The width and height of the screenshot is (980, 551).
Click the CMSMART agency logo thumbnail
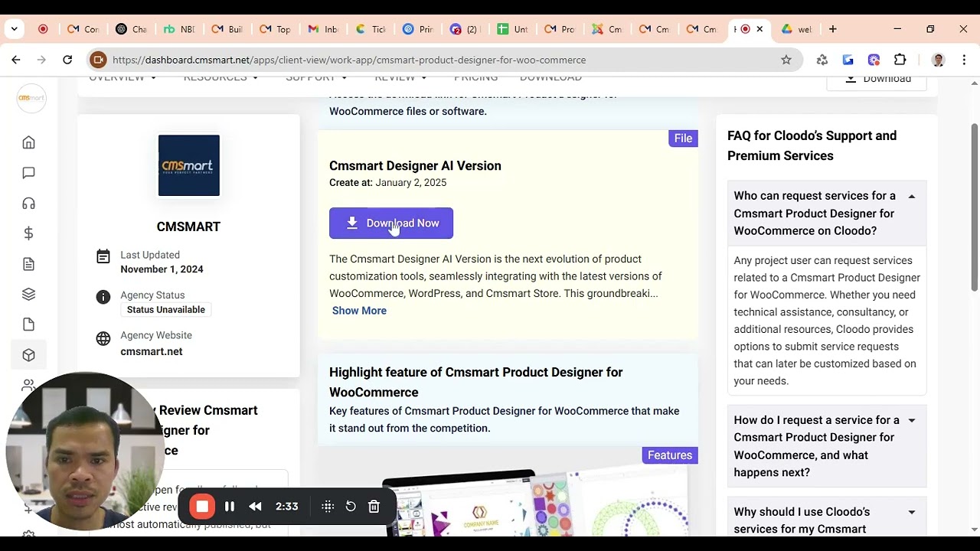click(x=189, y=165)
